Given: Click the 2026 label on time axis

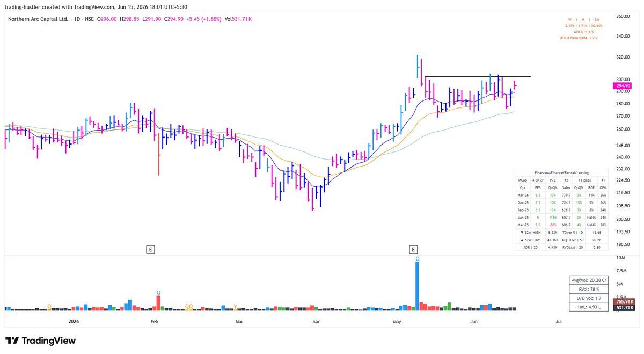Looking at the screenshot, I should (x=74, y=321).
